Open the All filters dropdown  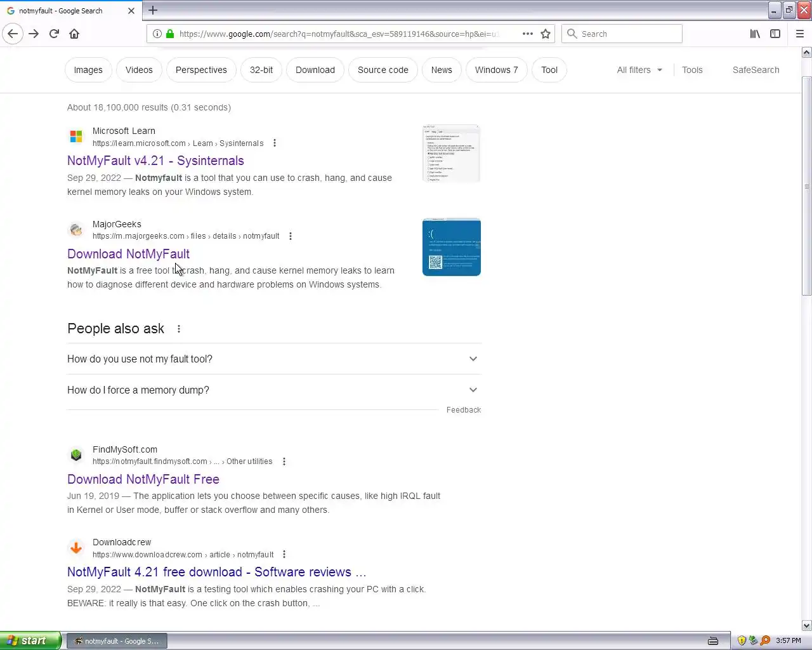(x=639, y=70)
